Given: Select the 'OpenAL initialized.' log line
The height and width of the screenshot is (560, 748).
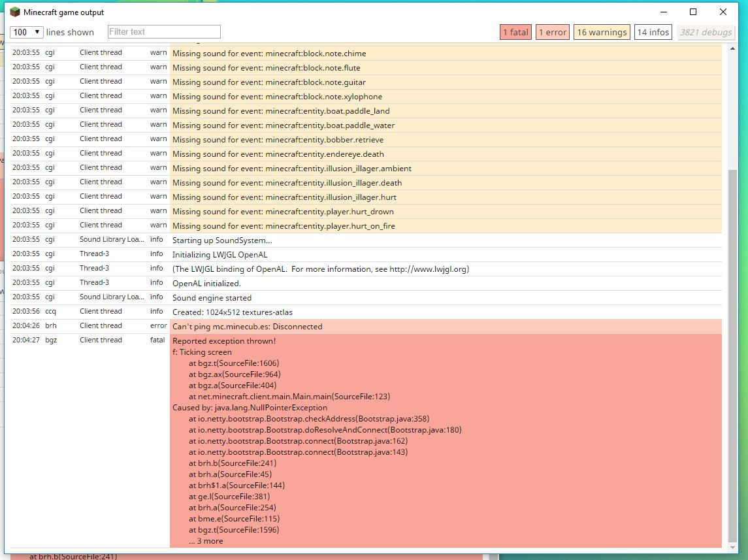Looking at the screenshot, I should coord(206,284).
